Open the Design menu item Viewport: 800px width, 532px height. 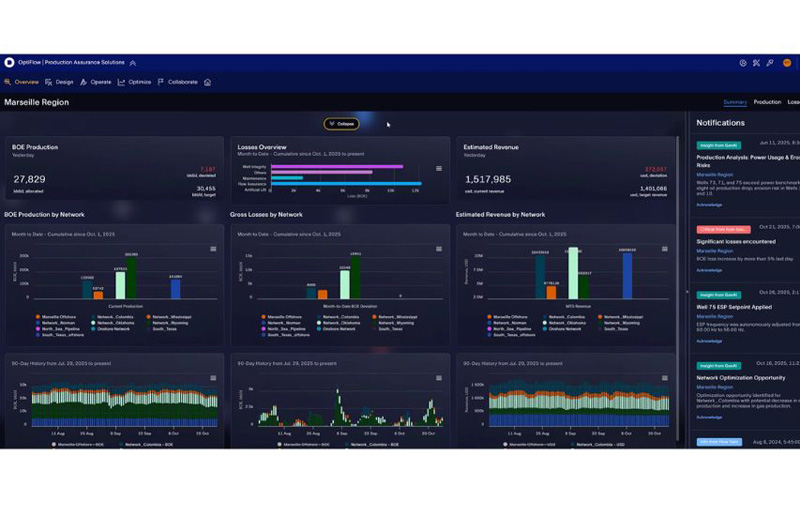(59, 82)
